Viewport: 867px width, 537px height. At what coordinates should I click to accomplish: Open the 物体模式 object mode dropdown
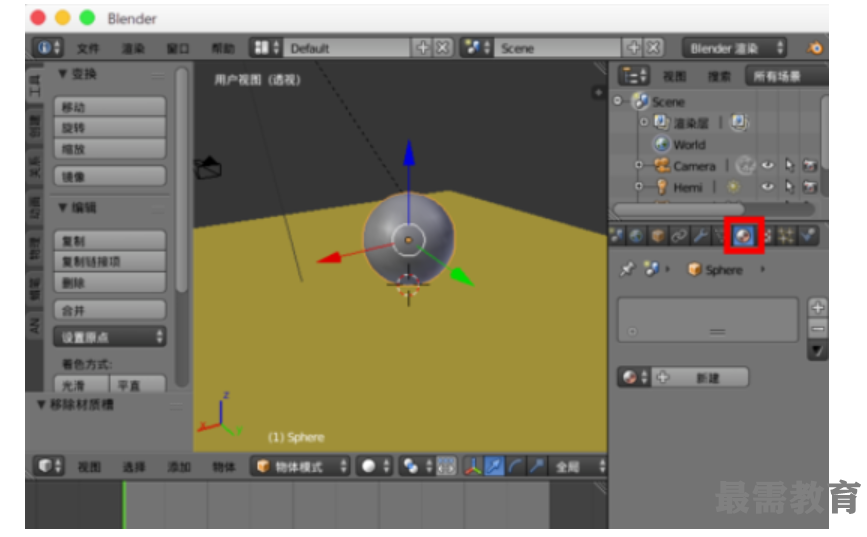[301, 467]
